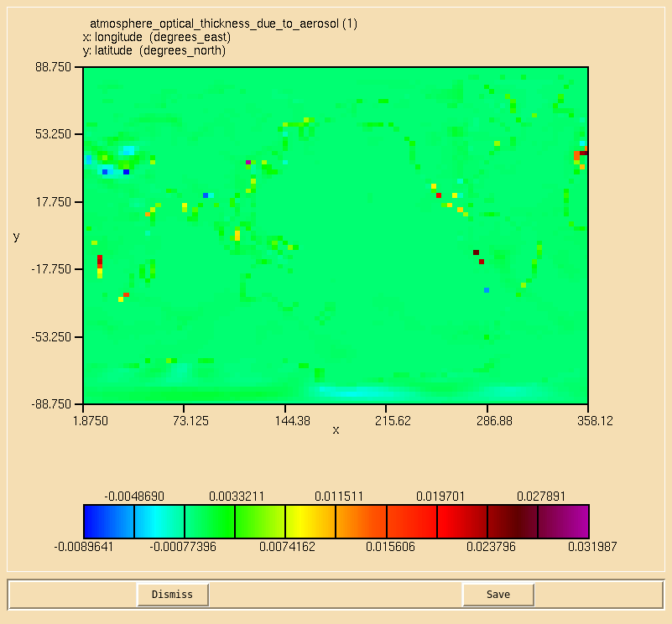
Task: Click the colorbar value -0.00077396
Action: (x=183, y=547)
